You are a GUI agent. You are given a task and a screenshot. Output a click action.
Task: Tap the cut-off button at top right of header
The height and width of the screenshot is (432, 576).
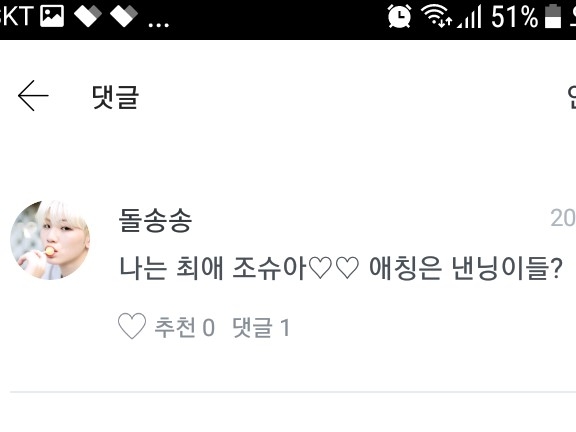(x=571, y=97)
